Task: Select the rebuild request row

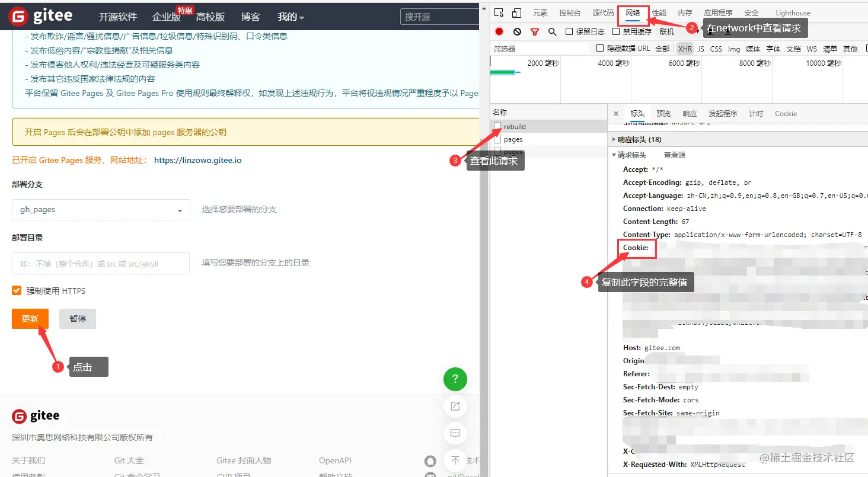Action: [548, 126]
